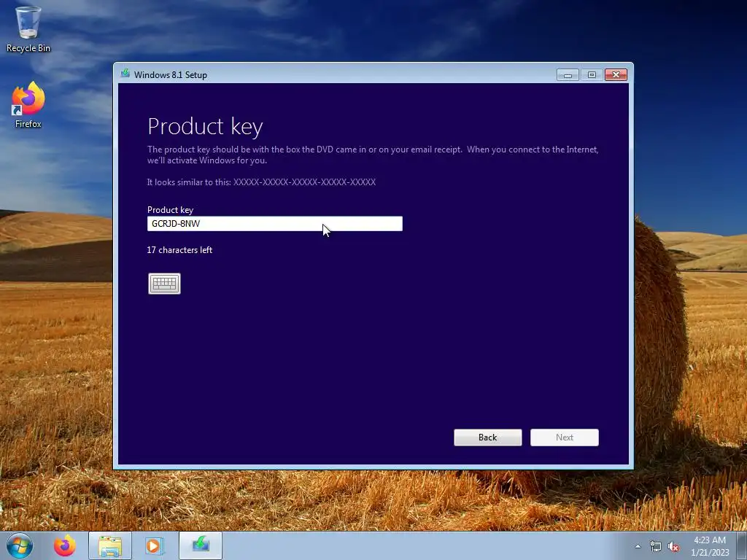This screenshot has height=560, width=747.
Task: Open the Windows Start menu orb
Action: 20,545
